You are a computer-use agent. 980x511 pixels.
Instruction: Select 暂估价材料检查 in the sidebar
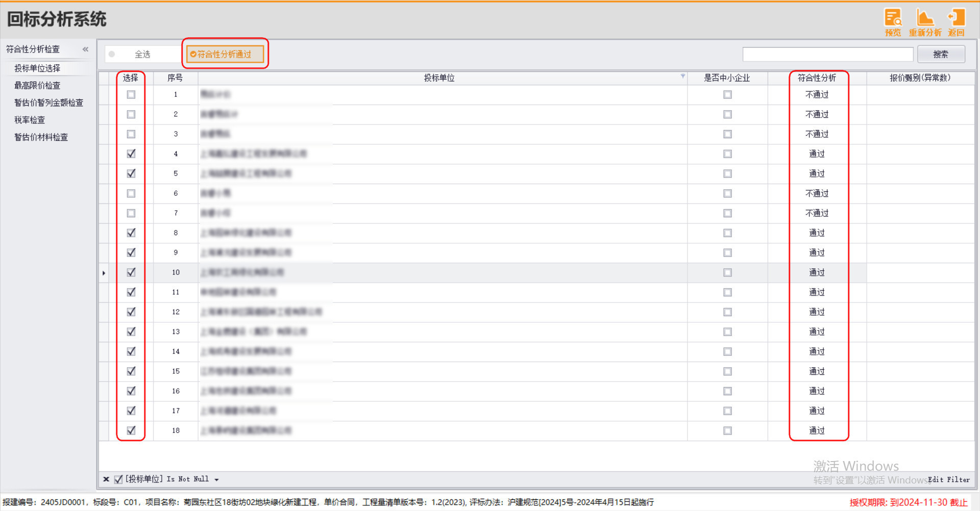(41, 137)
